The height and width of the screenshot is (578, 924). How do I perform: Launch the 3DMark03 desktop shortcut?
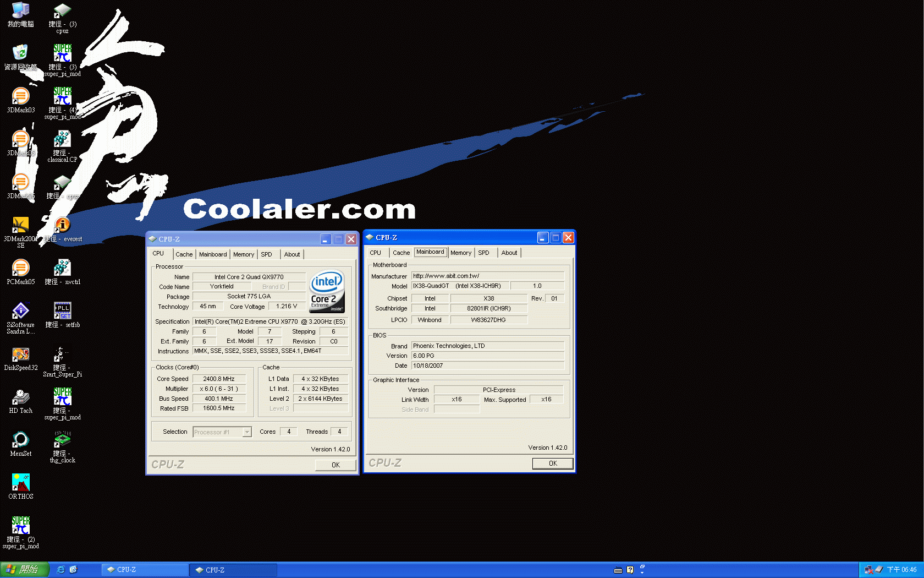(20, 100)
